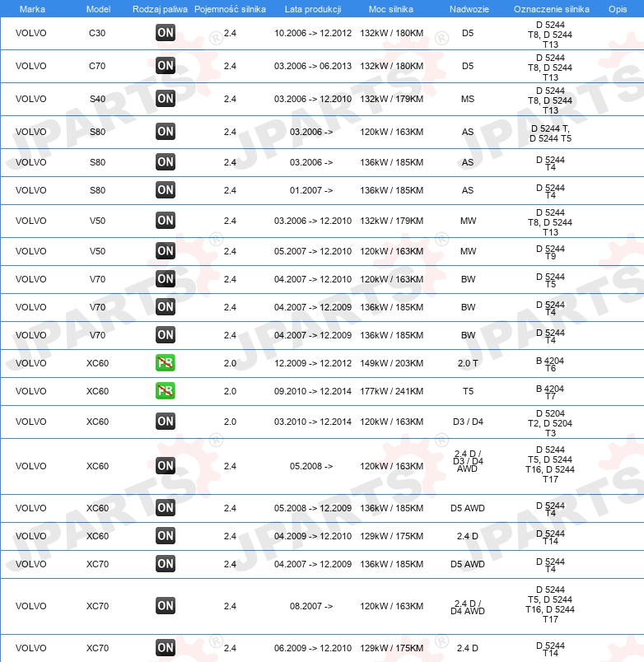Click the ON icon in the XC70 06.2009 row
Screen dimensions: 644x662
point(165,648)
